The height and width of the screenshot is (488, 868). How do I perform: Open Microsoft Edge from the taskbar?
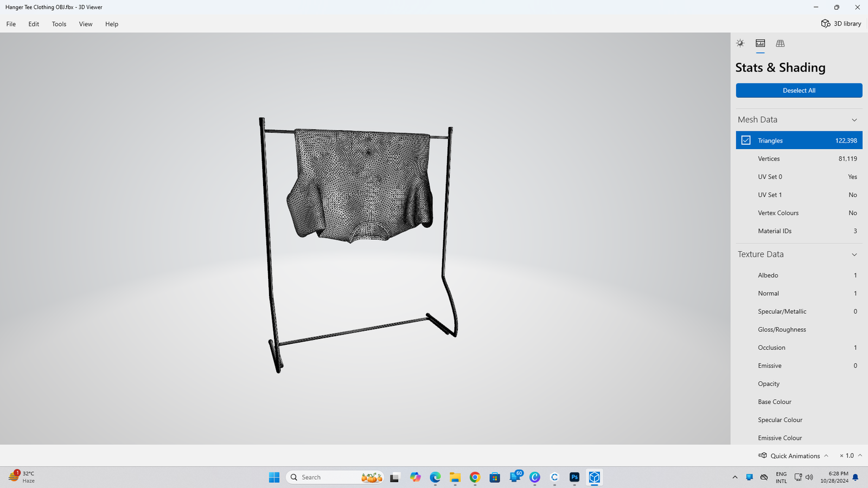(x=435, y=477)
